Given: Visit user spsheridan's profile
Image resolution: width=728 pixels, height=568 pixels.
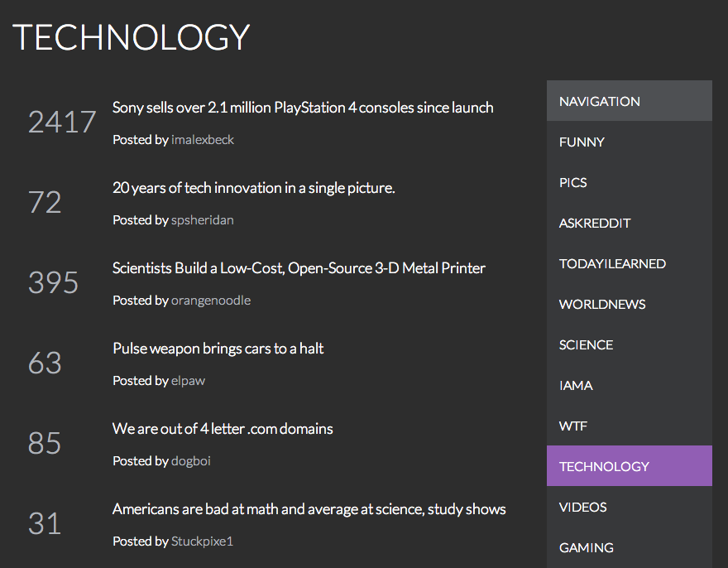Looking at the screenshot, I should click(x=203, y=220).
